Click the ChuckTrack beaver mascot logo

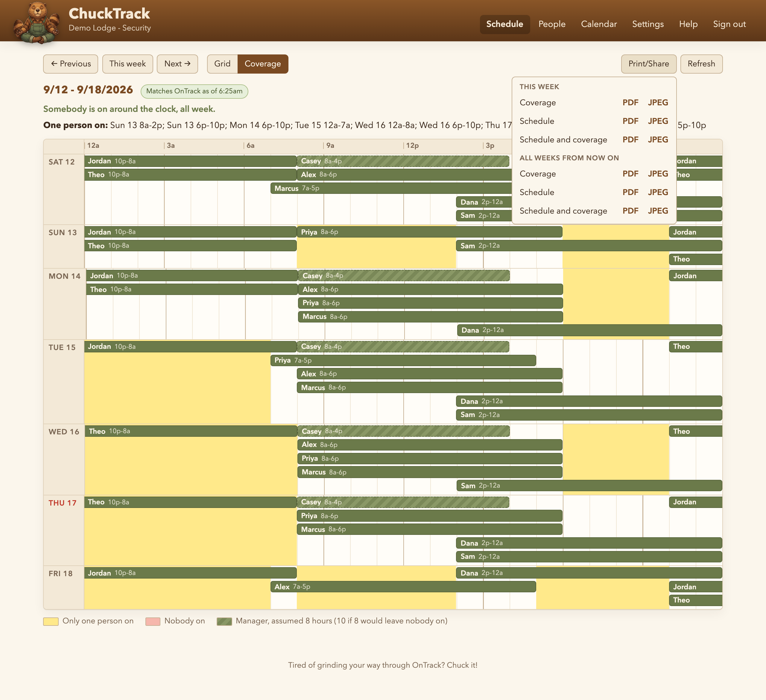tap(37, 23)
